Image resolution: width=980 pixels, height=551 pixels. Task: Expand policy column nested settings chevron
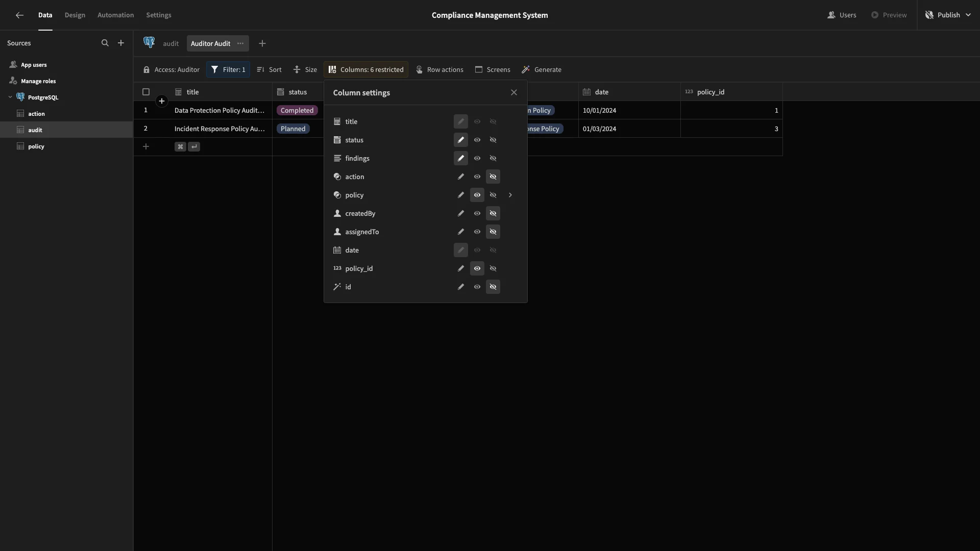(x=510, y=195)
